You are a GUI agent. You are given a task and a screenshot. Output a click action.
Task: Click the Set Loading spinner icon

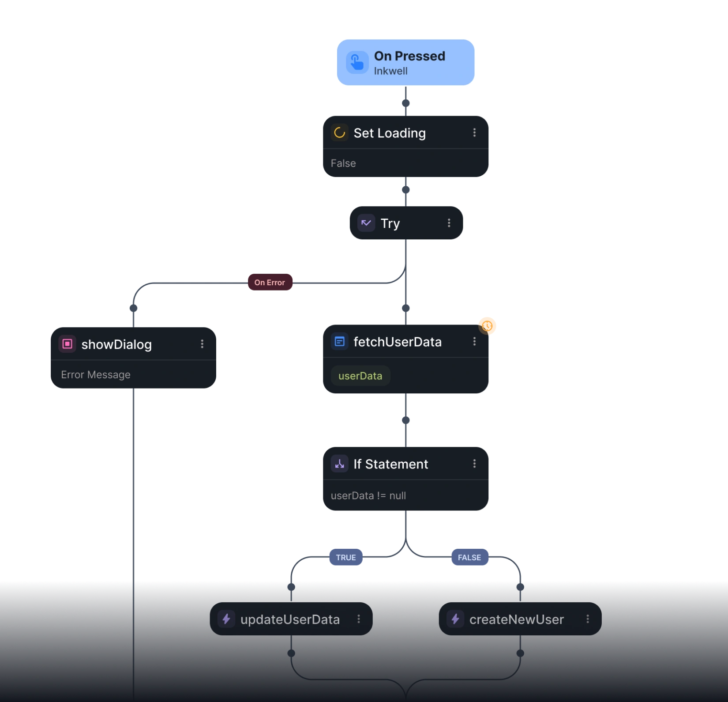pos(339,132)
